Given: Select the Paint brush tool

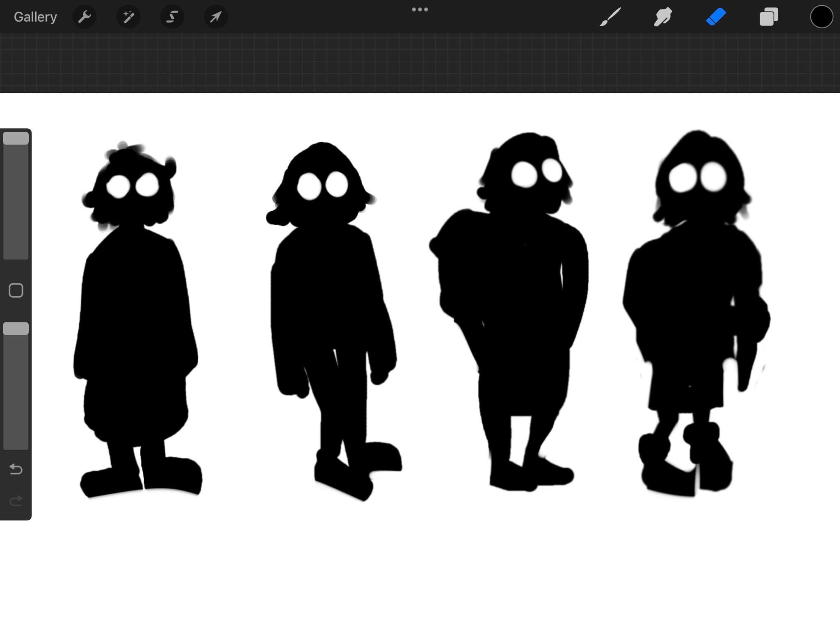Looking at the screenshot, I should pyautogui.click(x=610, y=17).
